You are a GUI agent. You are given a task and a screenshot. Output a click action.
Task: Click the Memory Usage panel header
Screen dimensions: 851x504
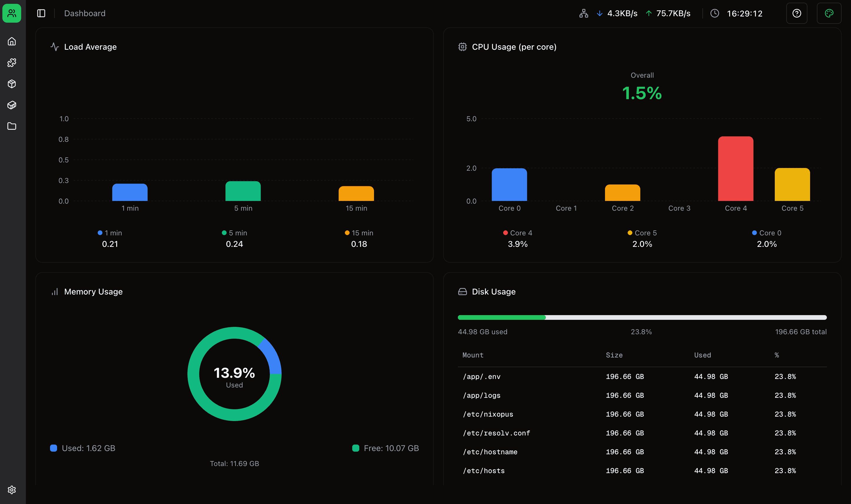[93, 291]
